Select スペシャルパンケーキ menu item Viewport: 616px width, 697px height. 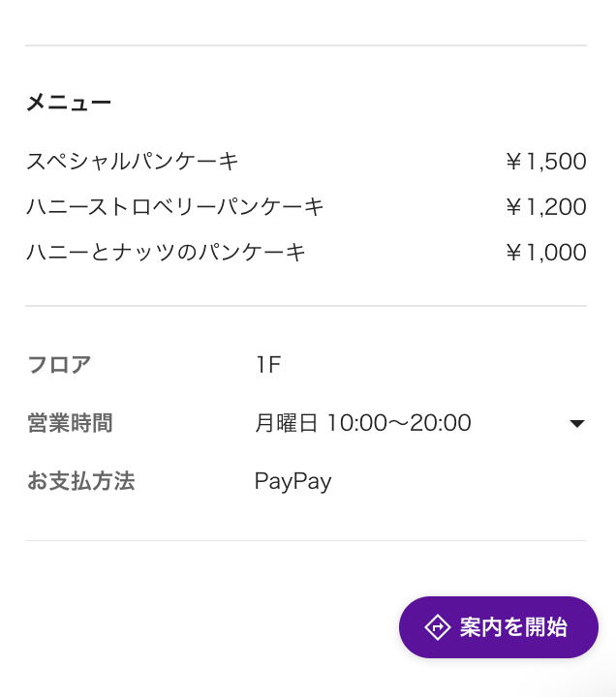click(133, 161)
